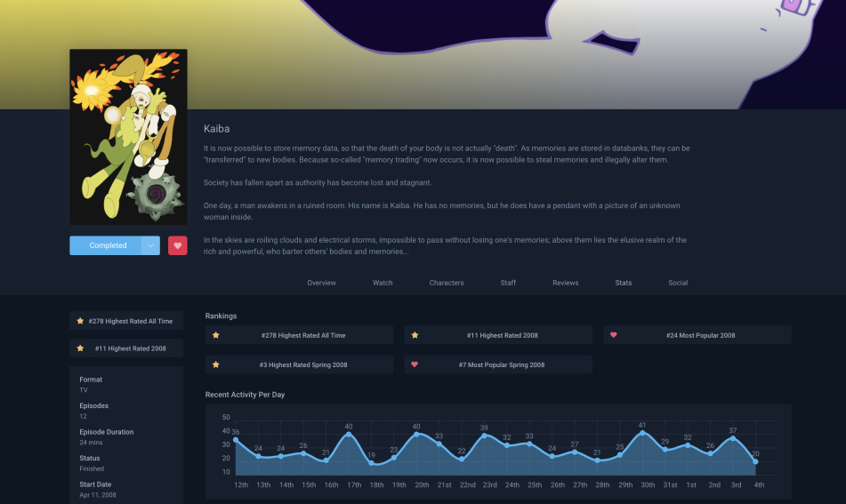Expand the Completed status dropdown arrow
Screen dimensions: 846x504
(x=150, y=245)
